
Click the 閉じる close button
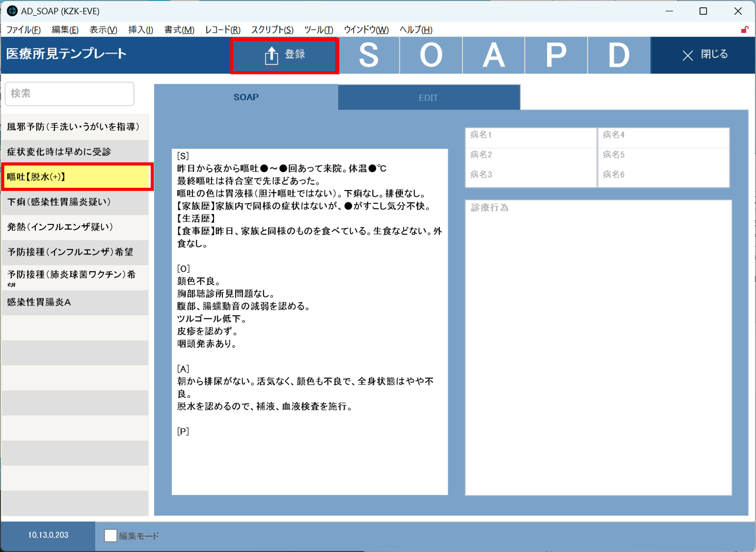tap(703, 55)
